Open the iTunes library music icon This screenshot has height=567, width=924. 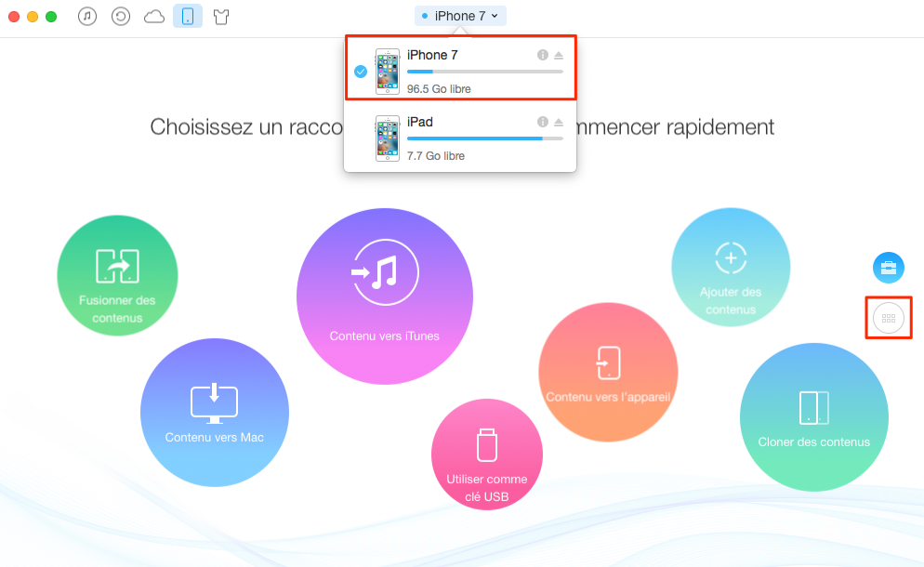(x=87, y=16)
